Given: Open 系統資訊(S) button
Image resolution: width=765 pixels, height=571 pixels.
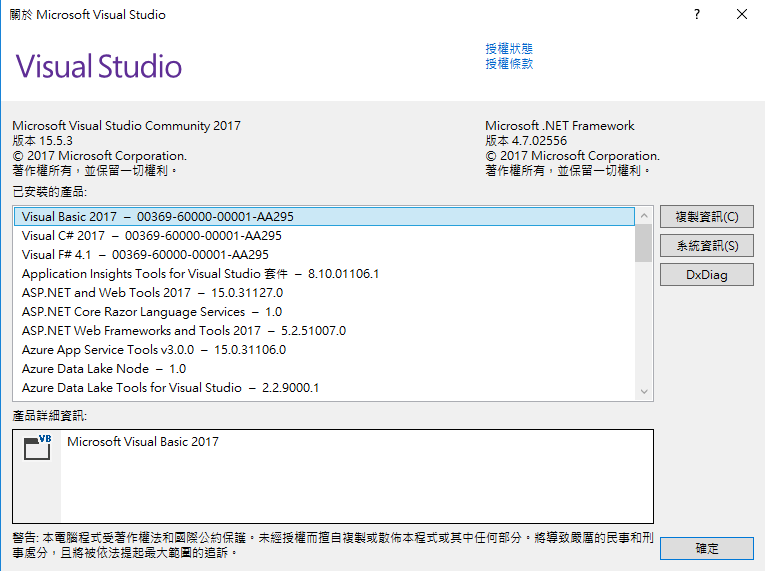Looking at the screenshot, I should tap(706, 245).
